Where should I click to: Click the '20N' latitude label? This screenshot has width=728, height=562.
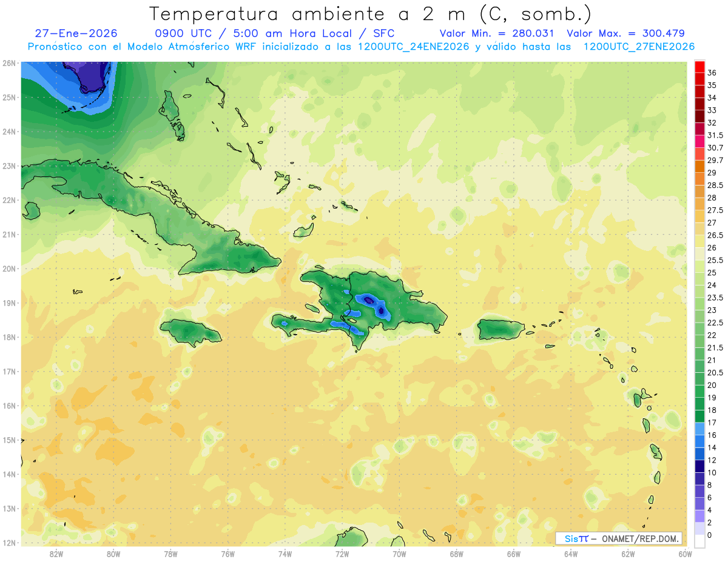coord(8,269)
